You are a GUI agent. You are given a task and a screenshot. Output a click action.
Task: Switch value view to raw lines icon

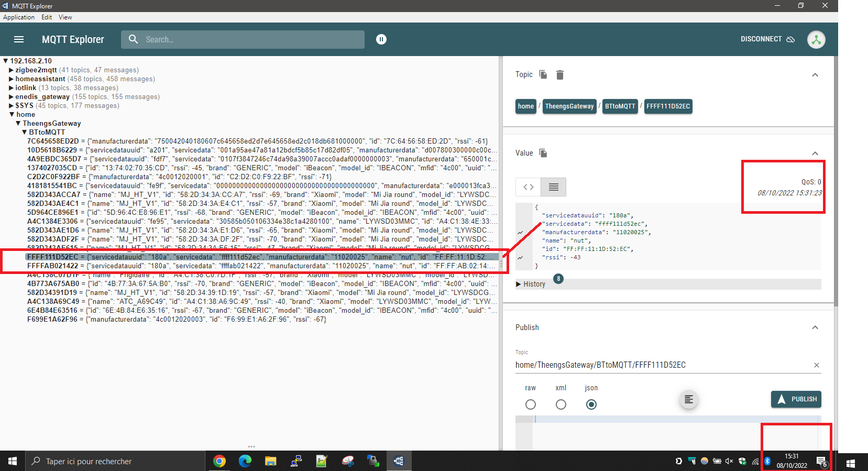pos(554,187)
